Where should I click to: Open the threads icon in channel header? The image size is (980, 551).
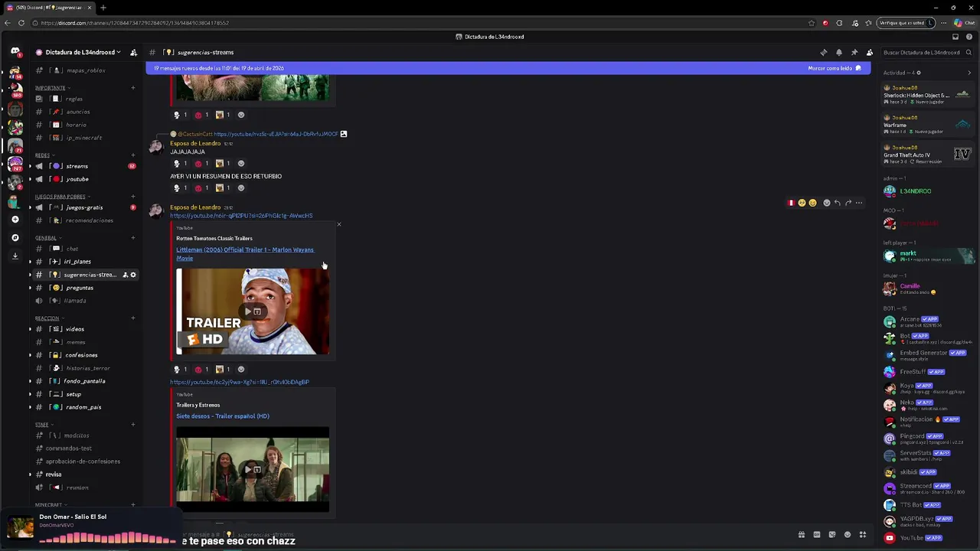coord(824,53)
